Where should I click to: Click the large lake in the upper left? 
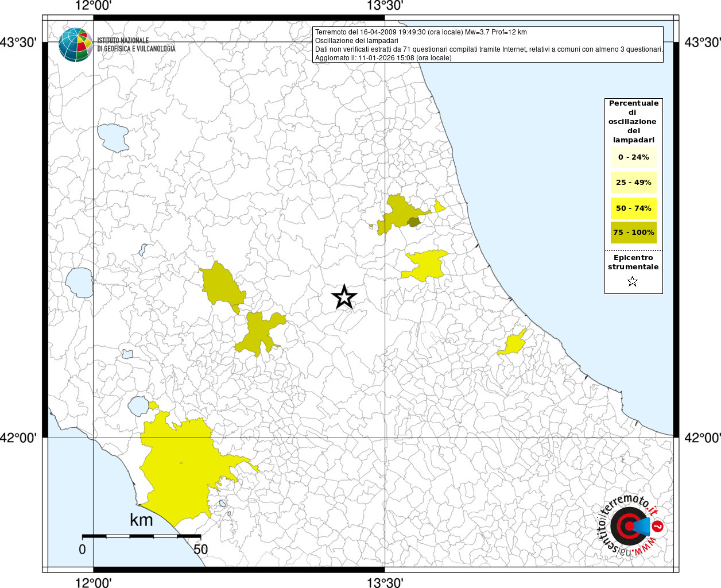coord(113,137)
